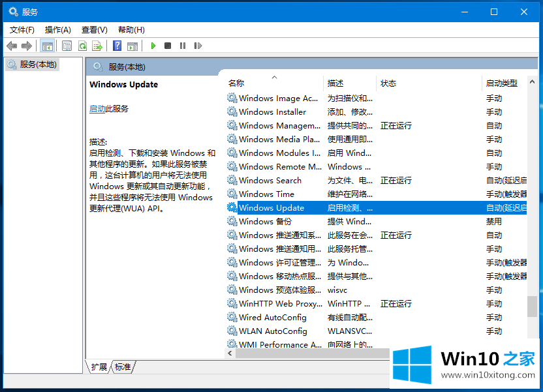Open the Help toolbar icon
Viewport: 543px width, 392px height.
[117, 46]
